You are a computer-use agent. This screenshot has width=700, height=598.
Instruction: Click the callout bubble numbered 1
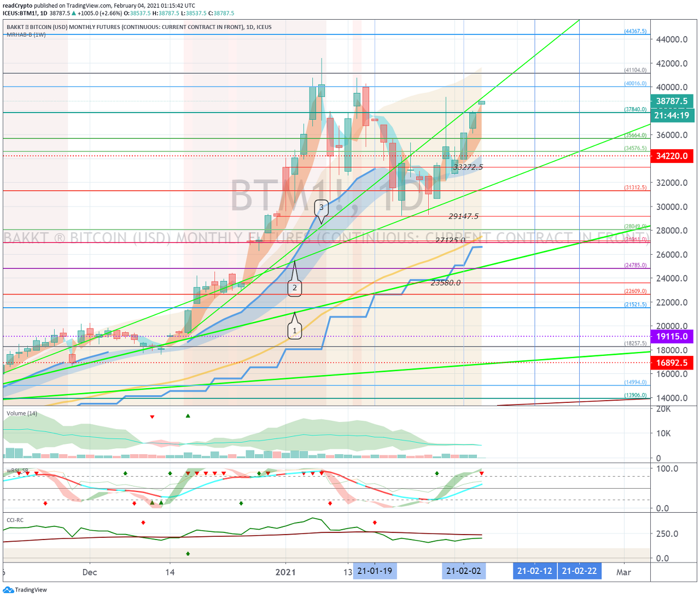point(295,330)
